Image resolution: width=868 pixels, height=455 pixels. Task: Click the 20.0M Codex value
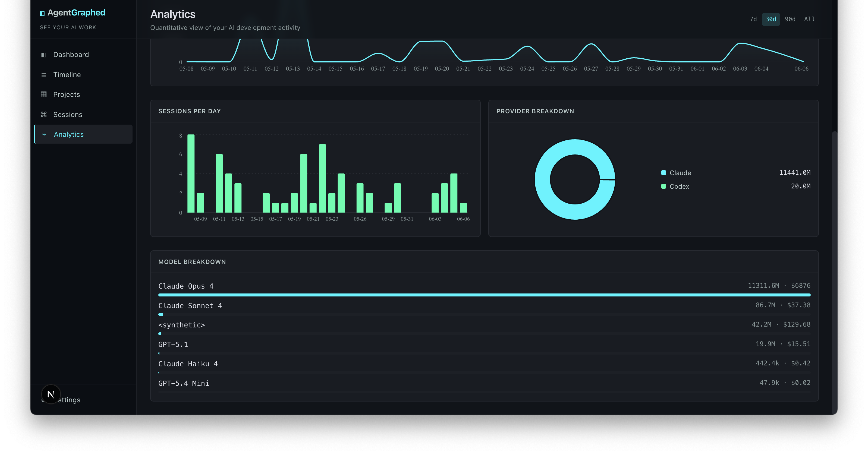click(801, 186)
